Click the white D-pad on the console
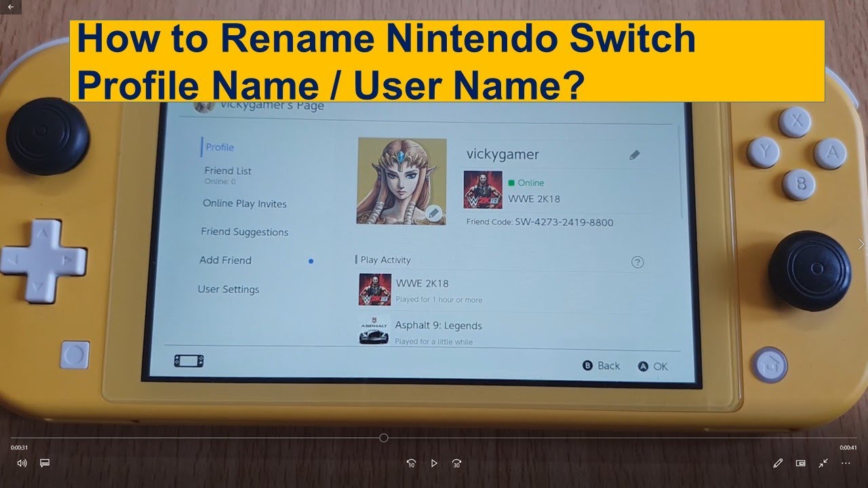The image size is (868, 488). coord(42,260)
